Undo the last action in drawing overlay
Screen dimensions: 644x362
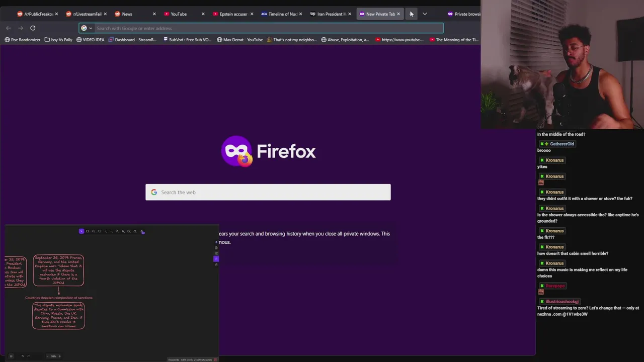(23, 356)
